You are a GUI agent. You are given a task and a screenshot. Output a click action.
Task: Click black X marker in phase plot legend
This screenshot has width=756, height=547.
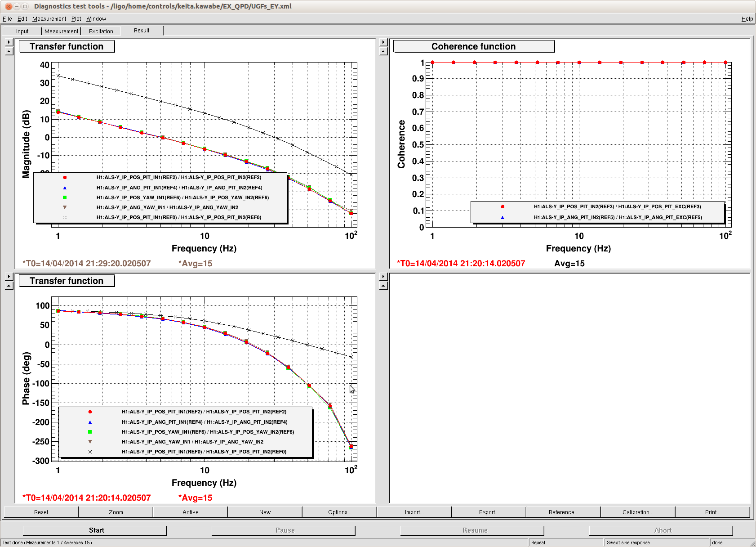point(90,452)
